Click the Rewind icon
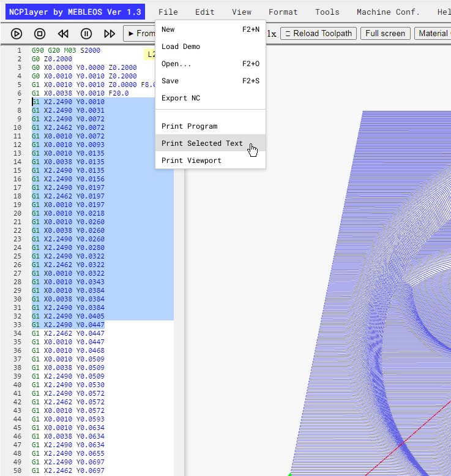Viewport: 451px width, 476px height. click(63, 34)
